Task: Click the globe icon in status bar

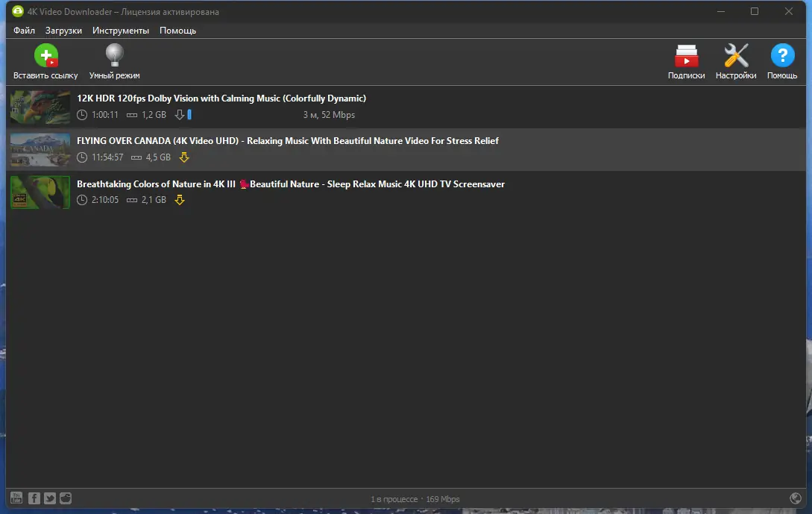Action: 796,498
